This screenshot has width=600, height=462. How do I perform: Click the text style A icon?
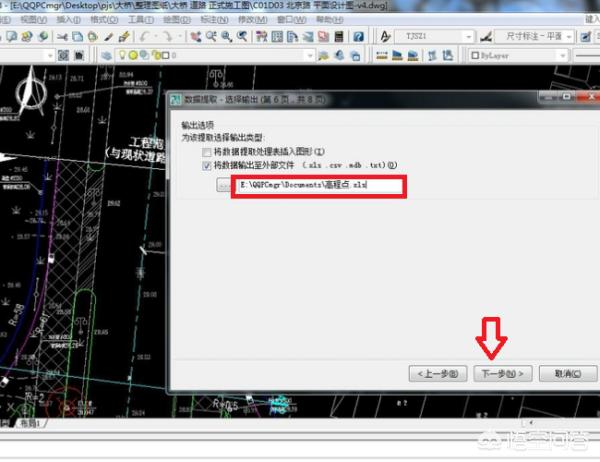click(x=386, y=36)
